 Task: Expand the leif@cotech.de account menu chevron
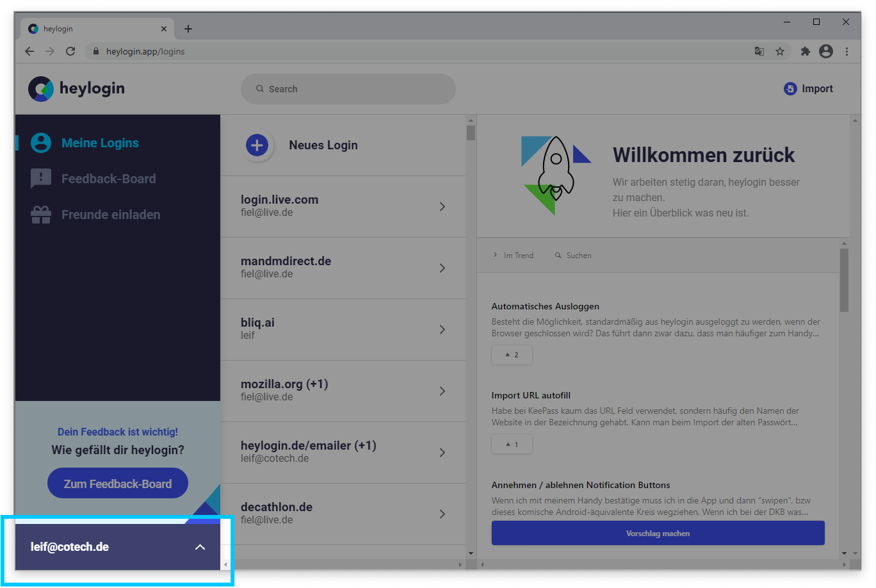pos(200,547)
